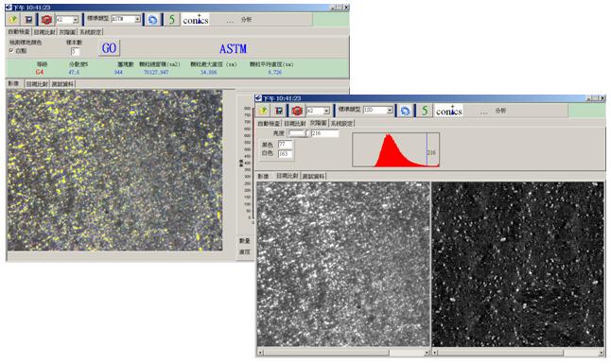Click the 直徑 button beside the chart
The image size is (611, 364).
click(x=244, y=252)
